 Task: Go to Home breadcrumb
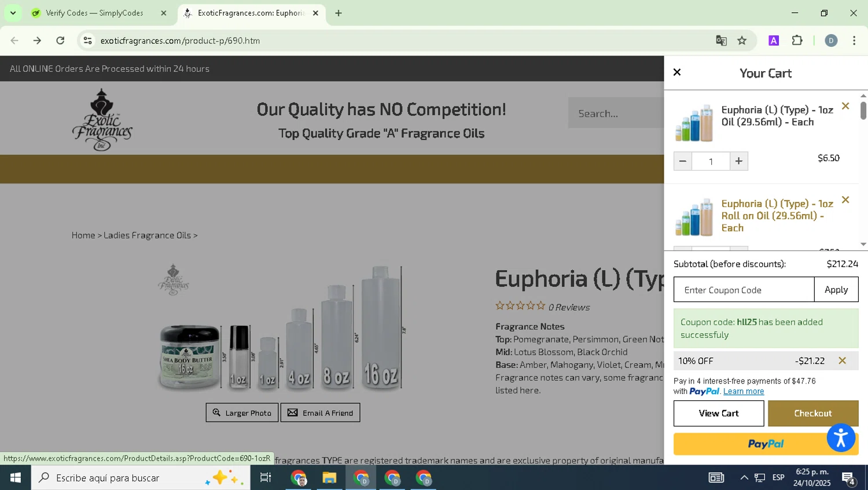(x=83, y=235)
